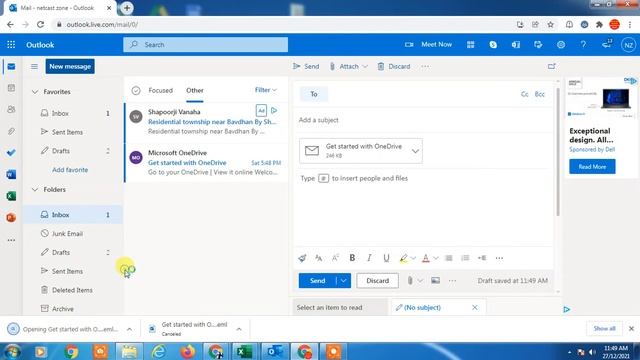Switch to the Focused tab

tap(160, 90)
